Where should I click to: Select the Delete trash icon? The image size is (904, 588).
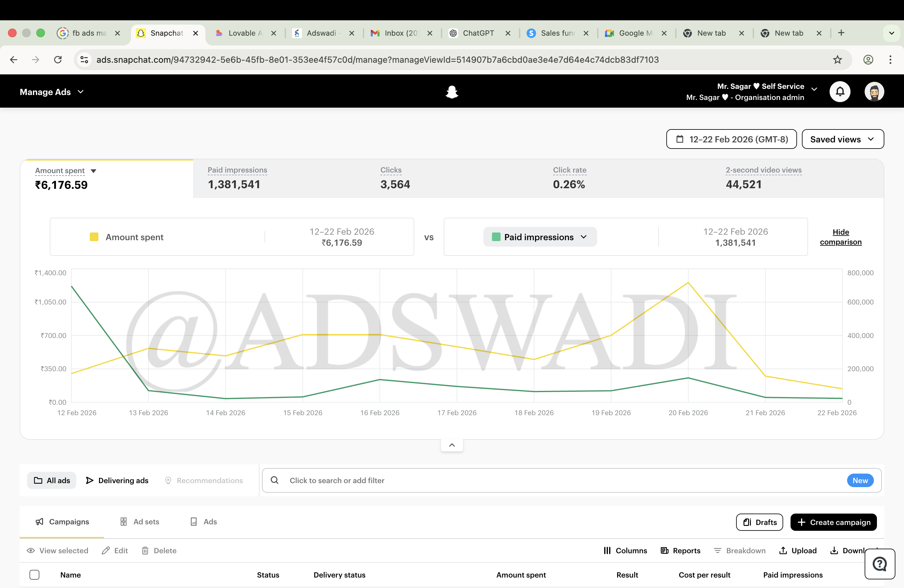point(145,550)
